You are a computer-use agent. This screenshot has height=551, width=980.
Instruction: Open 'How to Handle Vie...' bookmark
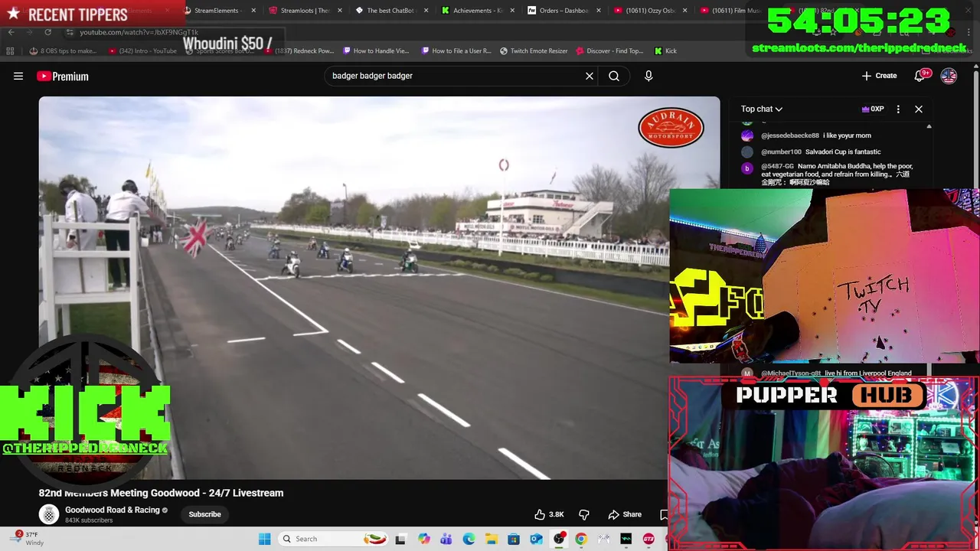376,51
